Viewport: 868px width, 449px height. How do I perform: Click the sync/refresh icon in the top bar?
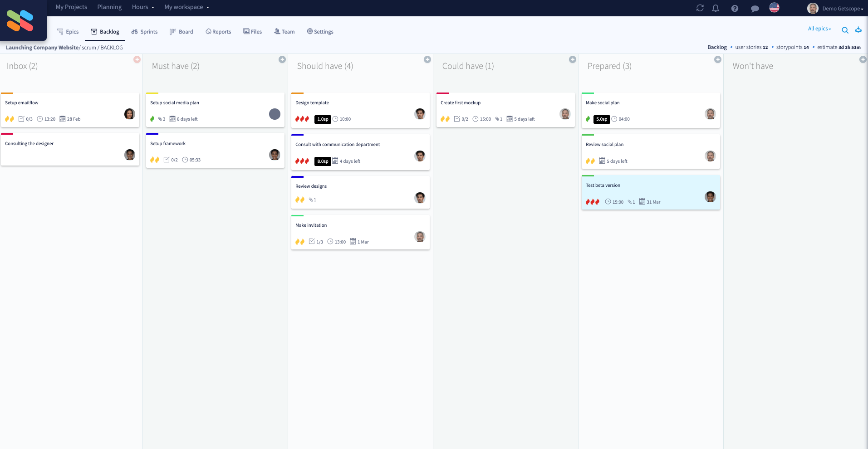(x=700, y=8)
